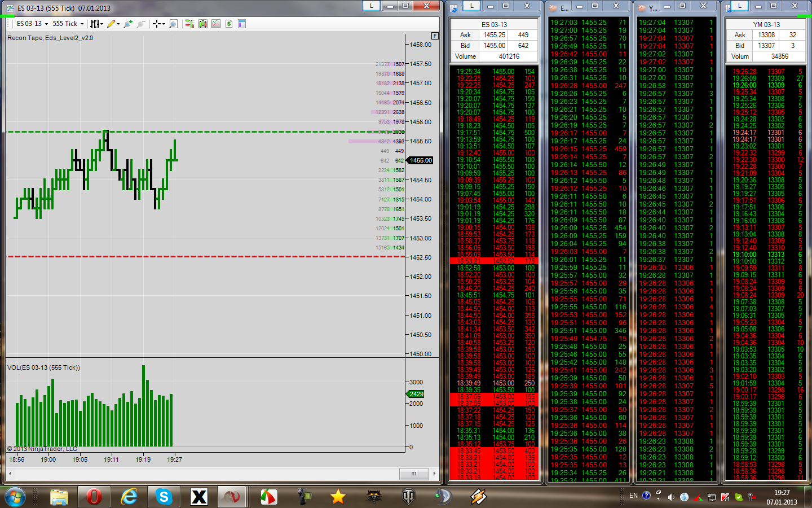812x508 pixels.
Task: Click the ES ask price 1455.25 cell
Action: 494,35
